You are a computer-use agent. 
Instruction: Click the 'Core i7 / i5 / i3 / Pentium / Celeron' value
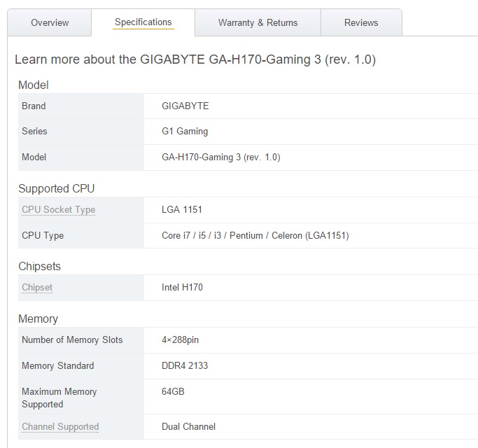coord(255,236)
